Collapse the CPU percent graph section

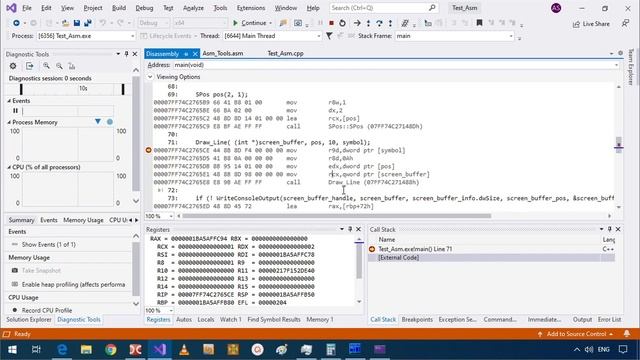tap(9, 167)
